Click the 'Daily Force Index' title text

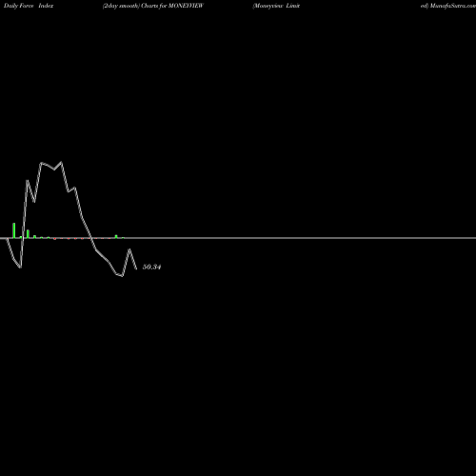29,6
